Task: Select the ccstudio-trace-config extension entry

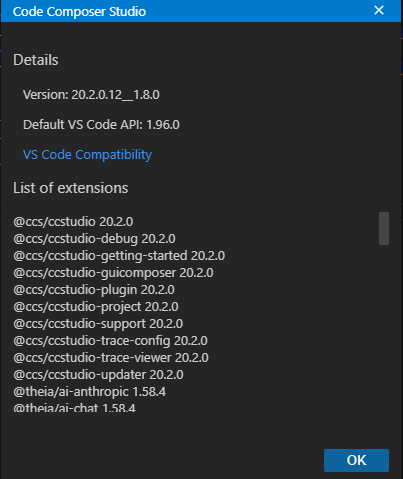Action: coord(110,341)
